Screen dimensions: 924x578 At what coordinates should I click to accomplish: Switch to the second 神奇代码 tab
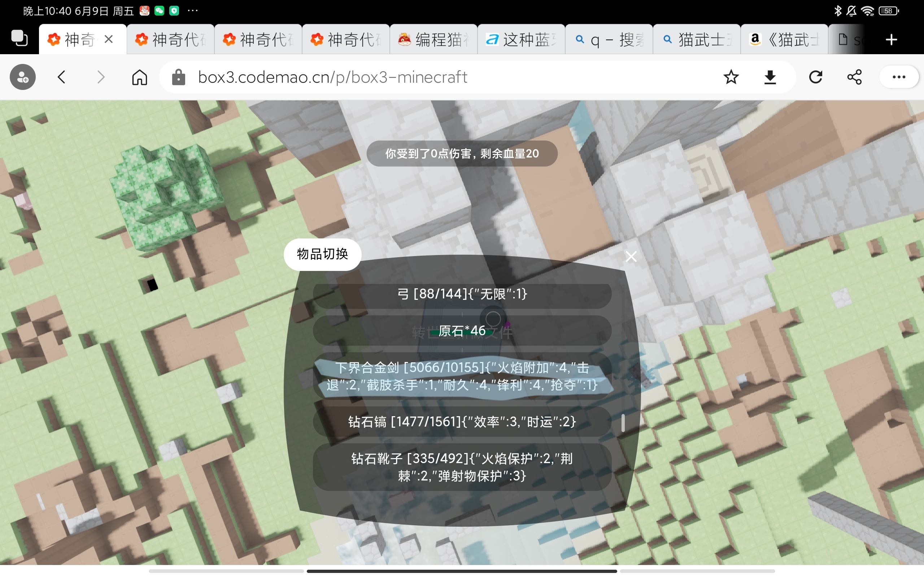[x=171, y=39]
